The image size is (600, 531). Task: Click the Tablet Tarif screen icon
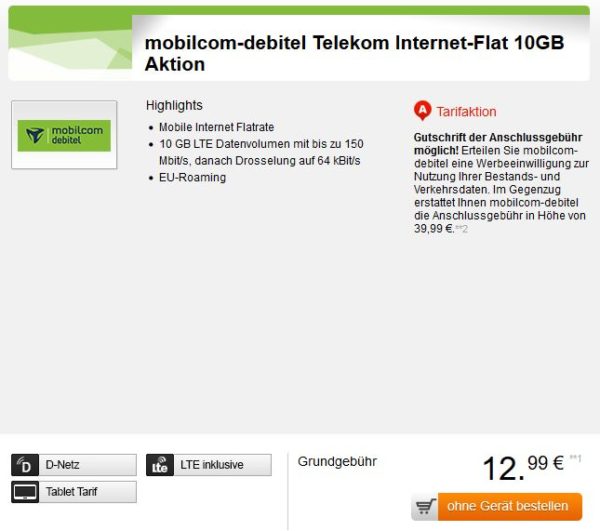(x=25, y=492)
